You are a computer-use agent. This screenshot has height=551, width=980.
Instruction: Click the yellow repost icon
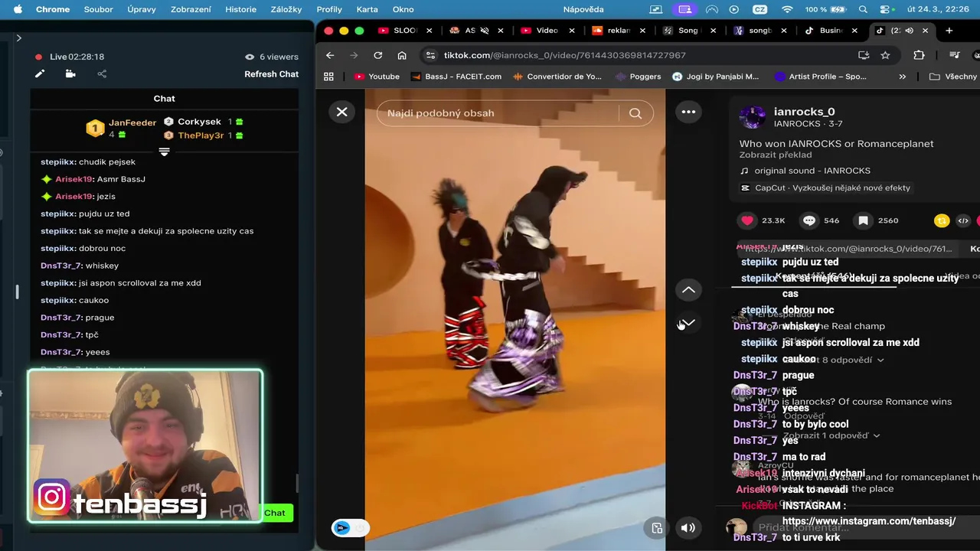(942, 220)
